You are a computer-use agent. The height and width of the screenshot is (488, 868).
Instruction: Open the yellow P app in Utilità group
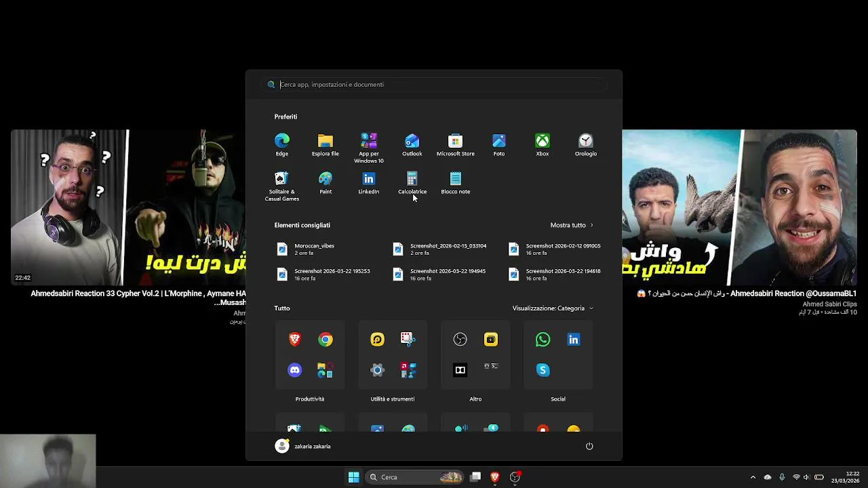[378, 340]
